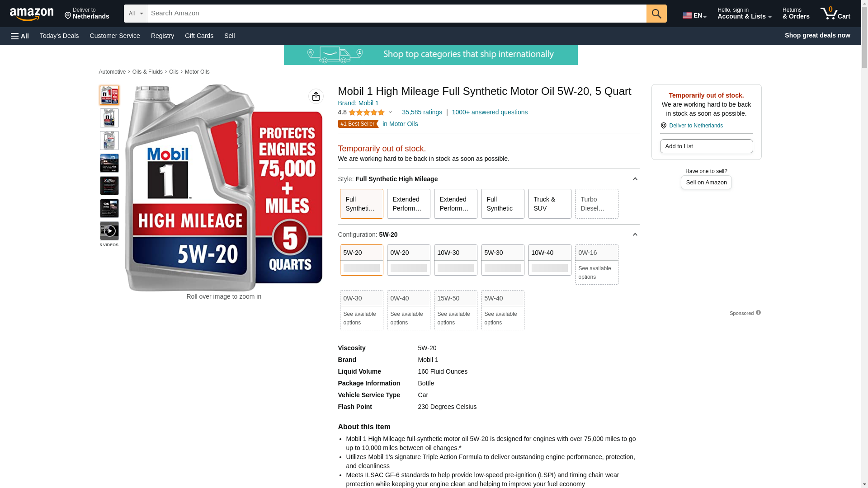This screenshot has width=868, height=488.
Task: Select the 10W-30 configuration option
Action: pos(455,260)
